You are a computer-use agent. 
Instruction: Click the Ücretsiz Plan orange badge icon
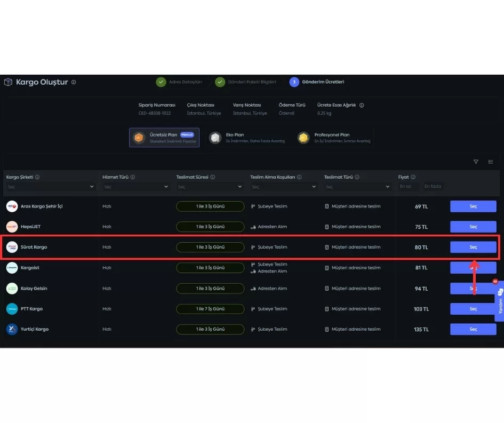139,138
